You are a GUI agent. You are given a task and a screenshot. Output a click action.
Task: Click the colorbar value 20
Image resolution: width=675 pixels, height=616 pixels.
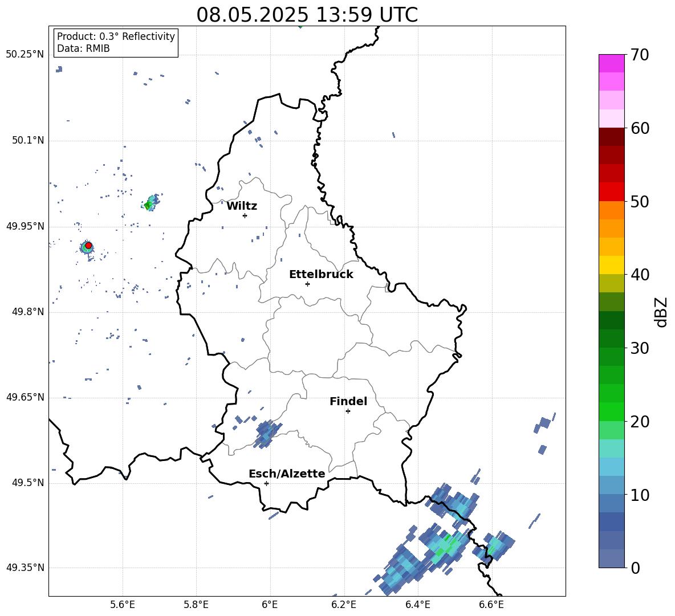640,422
